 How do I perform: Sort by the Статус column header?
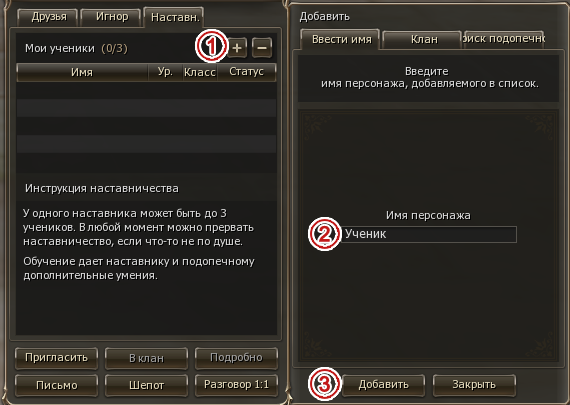pyautogui.click(x=246, y=72)
